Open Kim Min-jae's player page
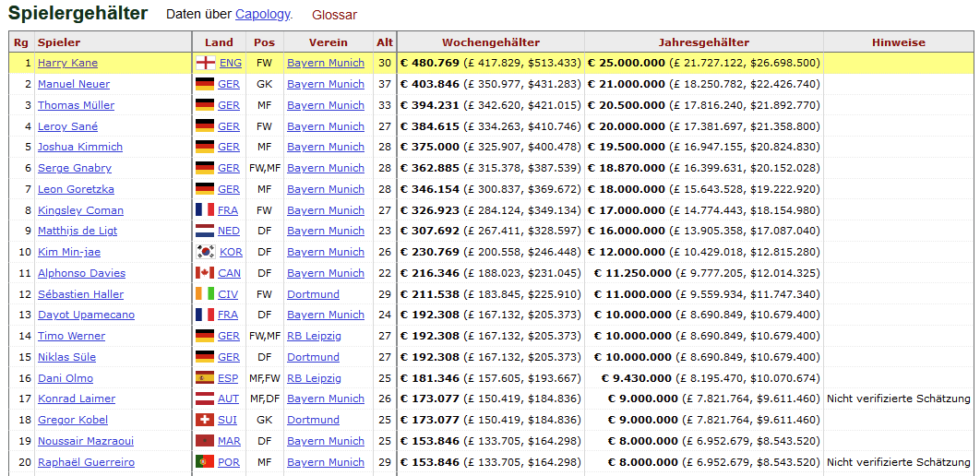This screenshot has height=476, width=980. (x=69, y=253)
